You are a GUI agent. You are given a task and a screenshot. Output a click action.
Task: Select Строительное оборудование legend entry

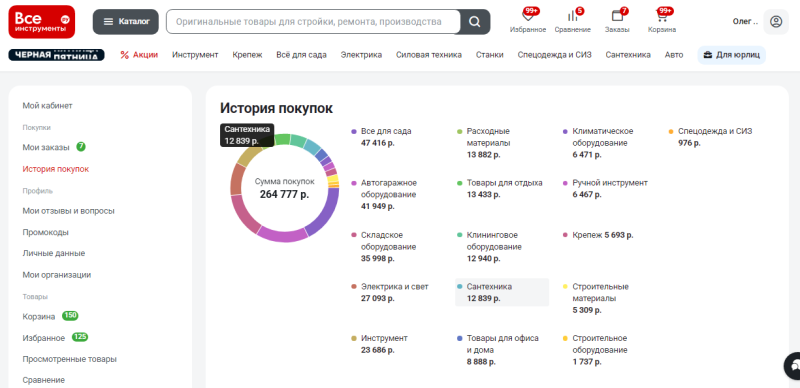[x=595, y=350]
